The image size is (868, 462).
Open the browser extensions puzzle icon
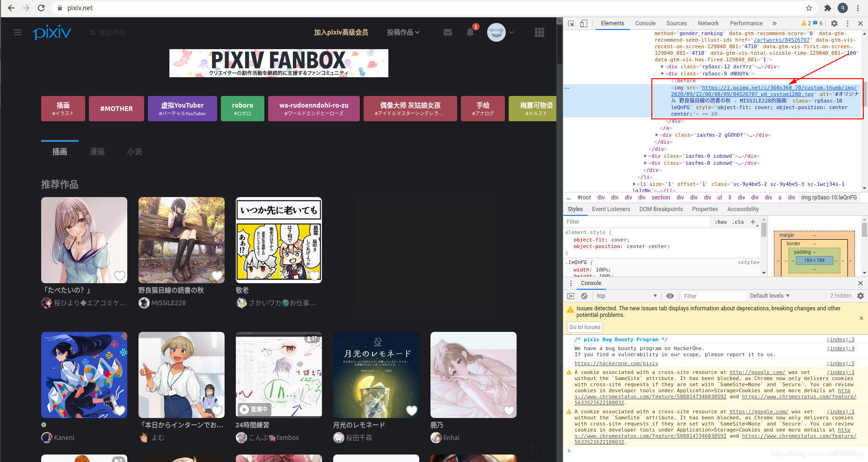[x=828, y=8]
